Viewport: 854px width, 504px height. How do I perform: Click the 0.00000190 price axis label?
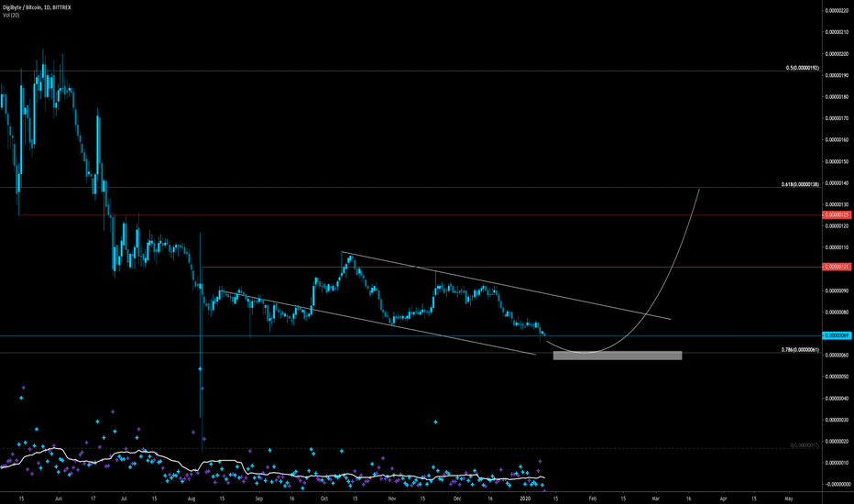(x=838, y=75)
